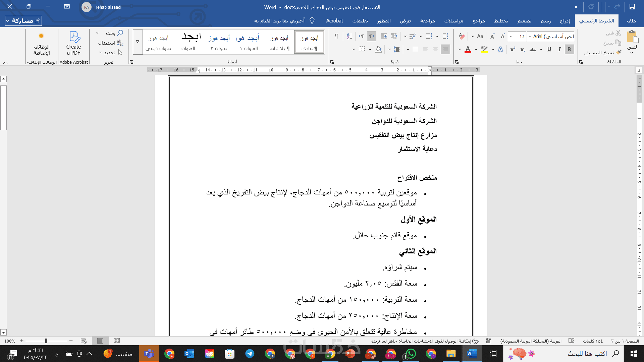The image size is (644, 362).
Task: Click the shading paint bucket icon
Action: click(378, 50)
